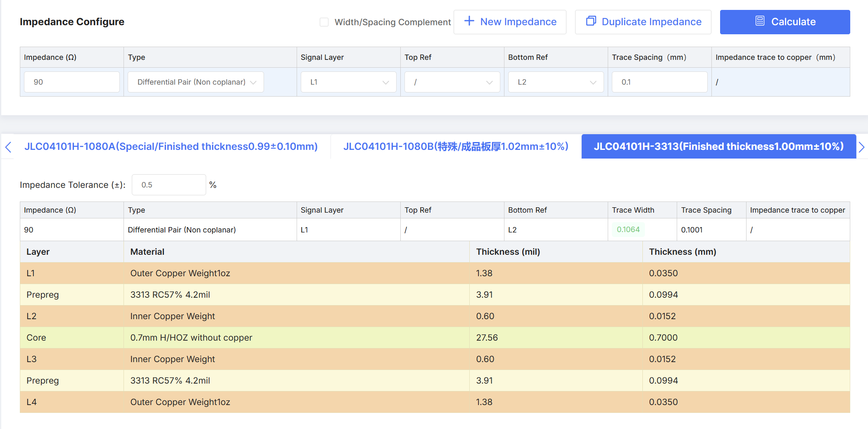
Task: Click the Core thickness value 27.56
Action: (x=487, y=338)
